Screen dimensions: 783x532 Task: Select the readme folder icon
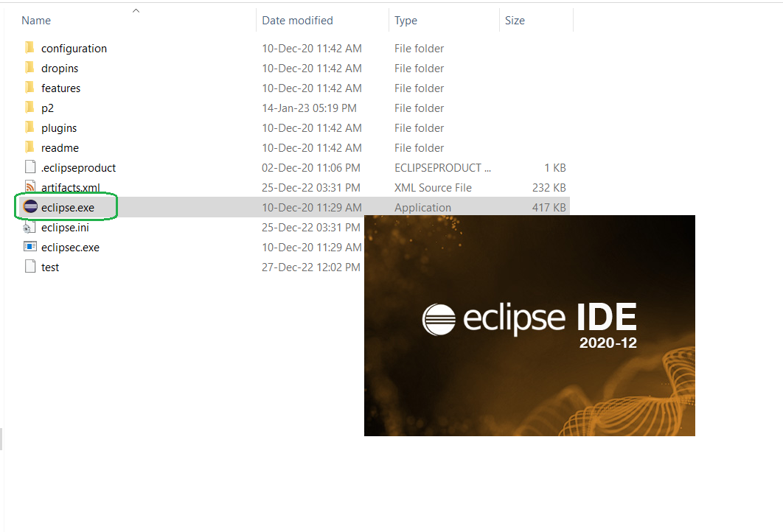click(x=30, y=147)
